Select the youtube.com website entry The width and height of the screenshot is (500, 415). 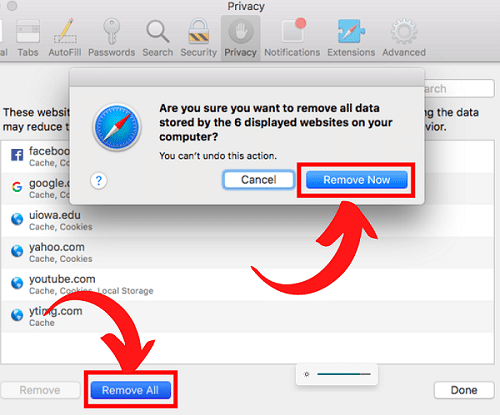click(247, 285)
